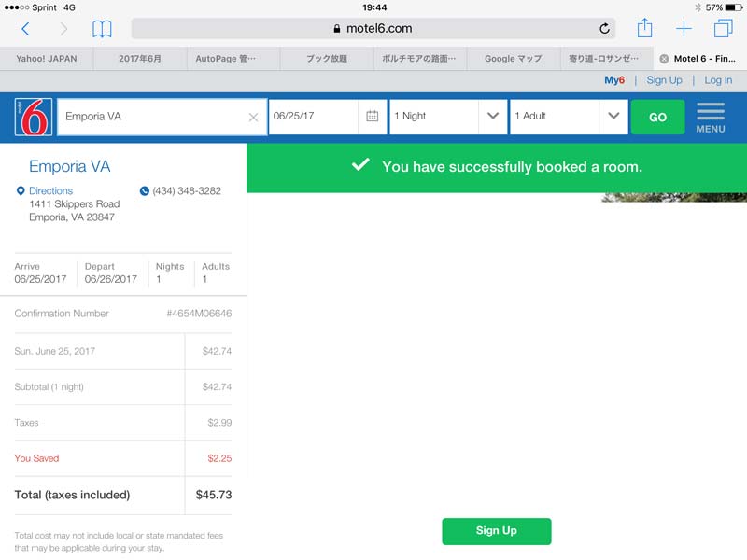Open the Safari bookmarks book icon
The height and width of the screenshot is (560, 747).
(x=102, y=29)
